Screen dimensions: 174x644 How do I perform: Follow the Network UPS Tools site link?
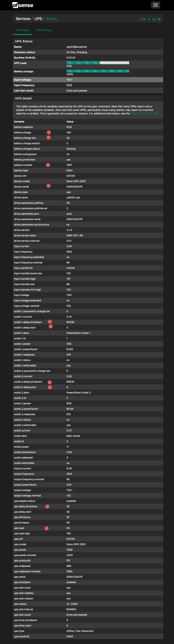[144, 113]
